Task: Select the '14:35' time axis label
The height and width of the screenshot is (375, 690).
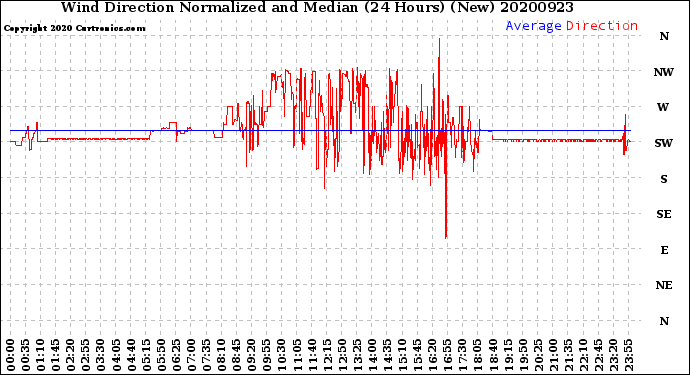Action: coord(387,355)
